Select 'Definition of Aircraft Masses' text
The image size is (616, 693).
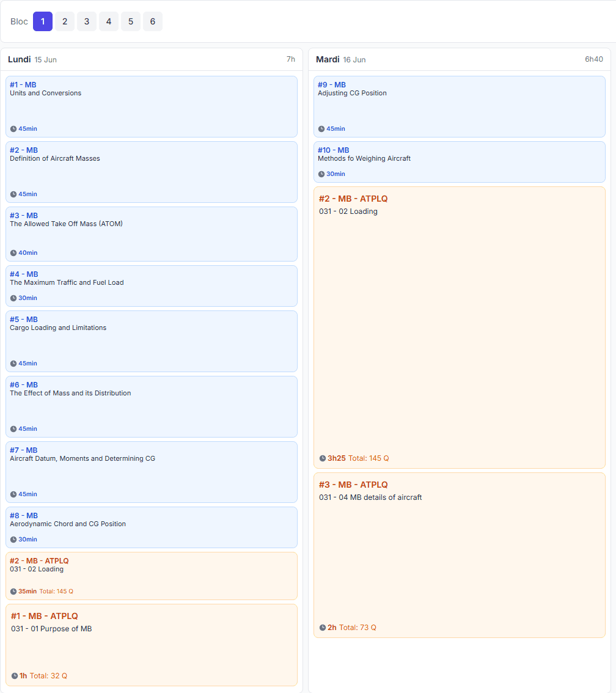(55, 159)
